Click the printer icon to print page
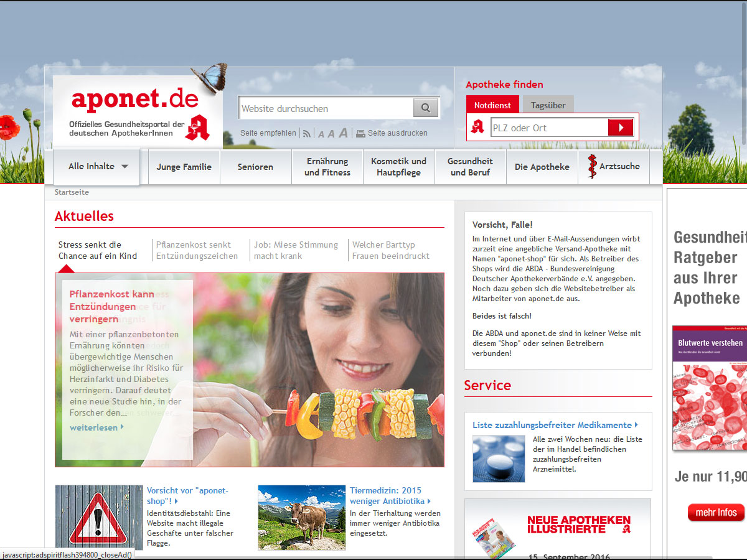Screen dimensions: 747x560 tap(360, 133)
